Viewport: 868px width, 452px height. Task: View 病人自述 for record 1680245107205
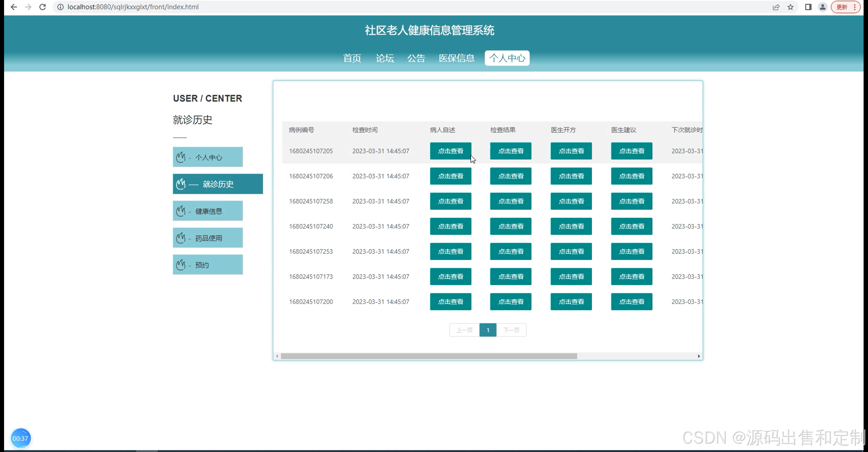coord(450,151)
